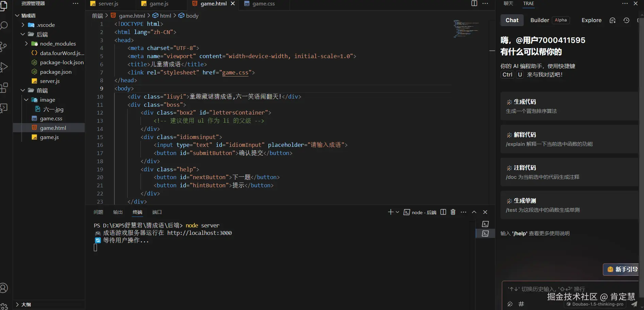Screen dimensions: 644x310
Task: Collapse the 后端 folder
Action: point(23,34)
